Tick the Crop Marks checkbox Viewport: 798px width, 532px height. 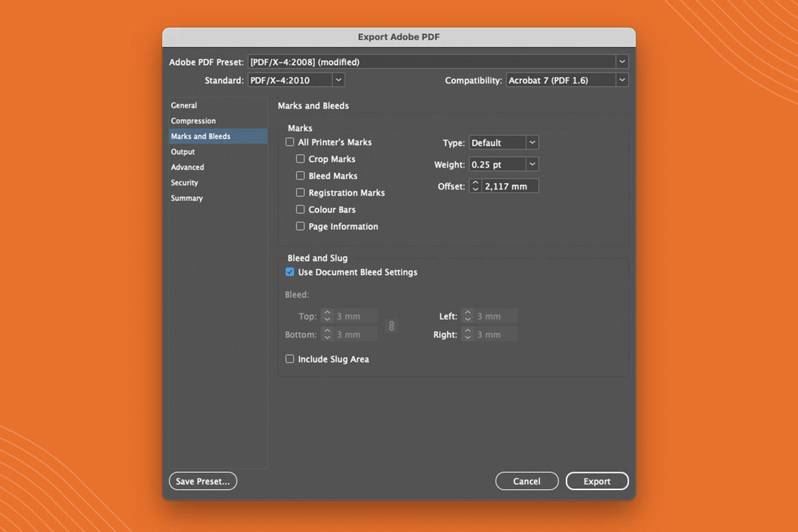click(x=301, y=159)
